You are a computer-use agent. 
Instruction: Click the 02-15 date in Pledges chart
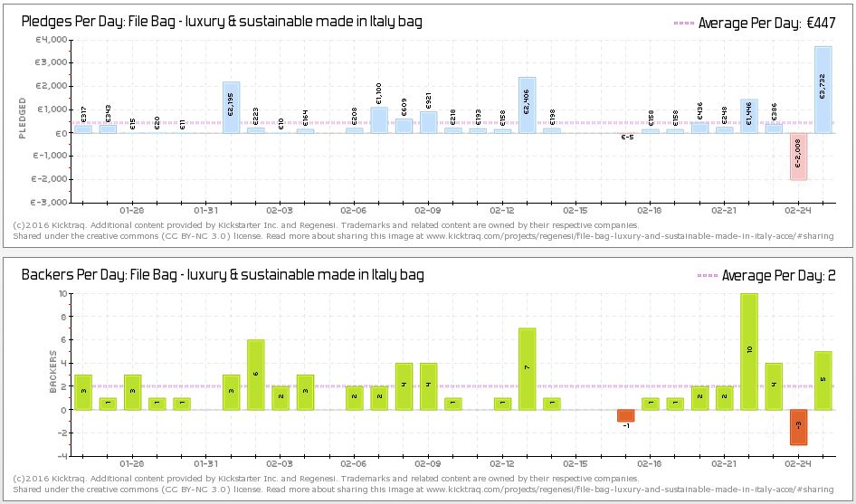575,210
